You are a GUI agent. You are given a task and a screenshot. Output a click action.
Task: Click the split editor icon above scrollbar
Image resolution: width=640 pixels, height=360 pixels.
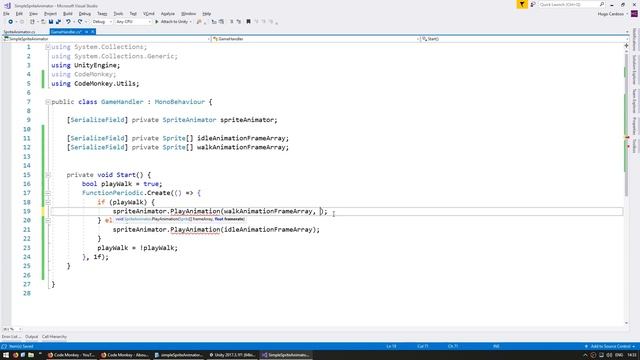pos(627,46)
